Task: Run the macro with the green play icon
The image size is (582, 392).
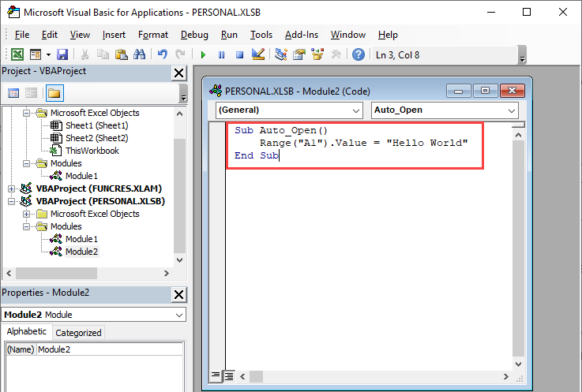Action: pyautogui.click(x=203, y=54)
